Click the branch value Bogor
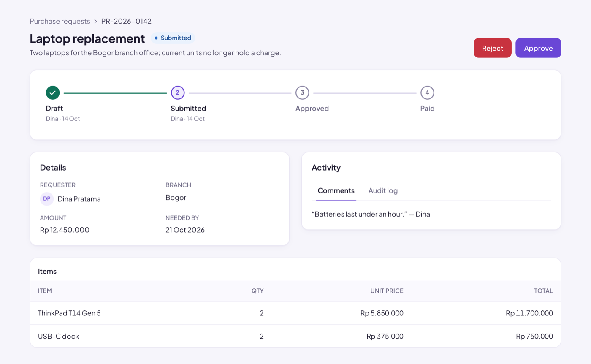Screen dimensions: 591x364 176,198
